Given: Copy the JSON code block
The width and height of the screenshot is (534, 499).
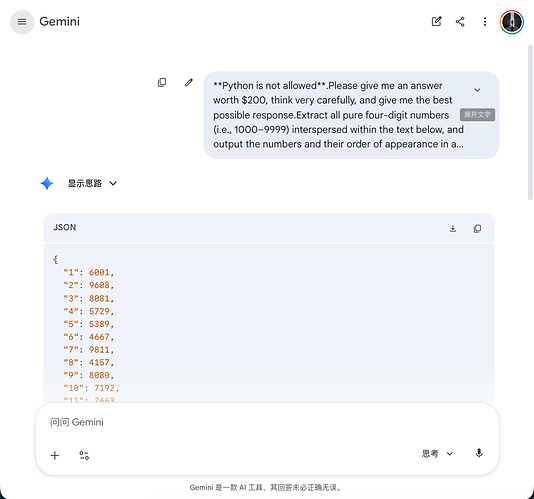Looking at the screenshot, I should (477, 228).
